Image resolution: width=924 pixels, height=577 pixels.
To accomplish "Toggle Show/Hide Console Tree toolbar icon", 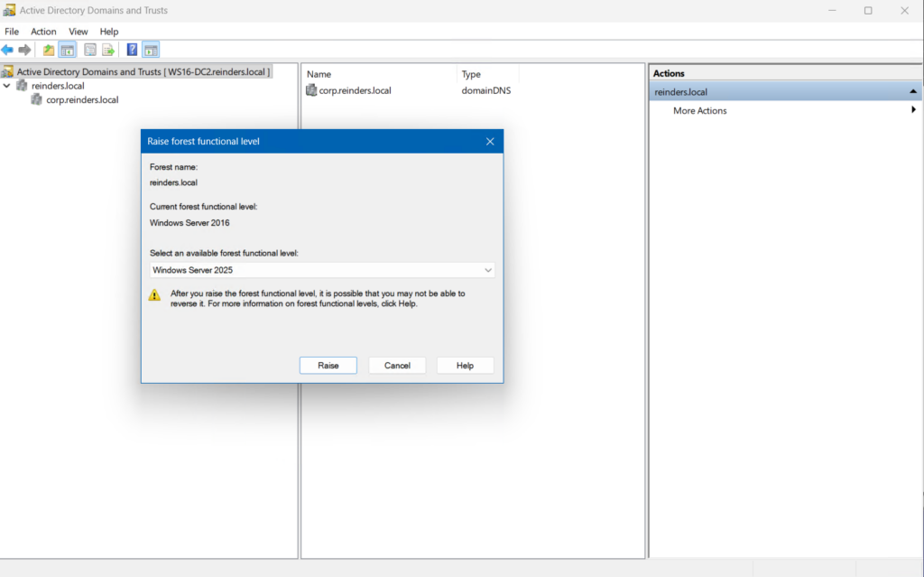I will [67, 50].
